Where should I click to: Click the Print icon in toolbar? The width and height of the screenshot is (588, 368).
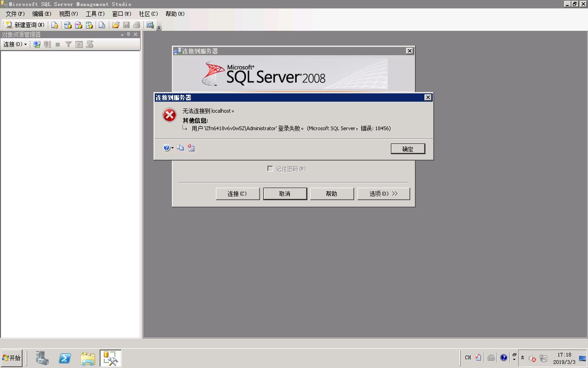(x=136, y=25)
